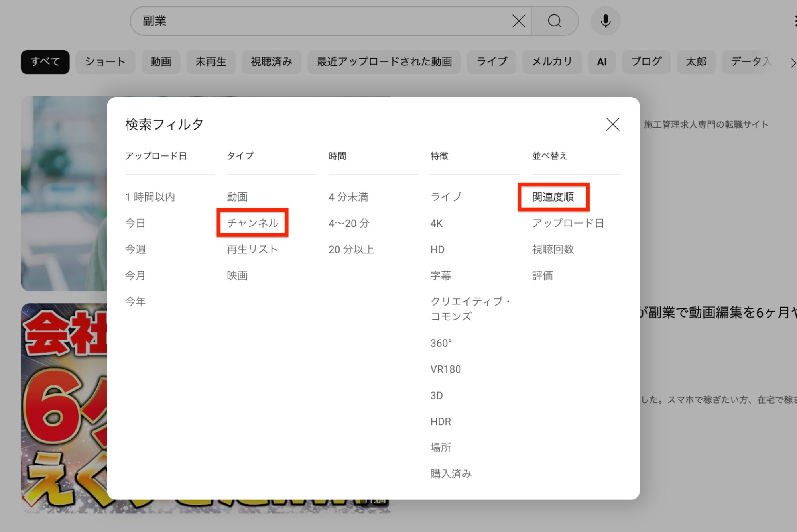Screen dimensions: 797x532
Task: Clear the search box with X icon
Action: pos(518,21)
